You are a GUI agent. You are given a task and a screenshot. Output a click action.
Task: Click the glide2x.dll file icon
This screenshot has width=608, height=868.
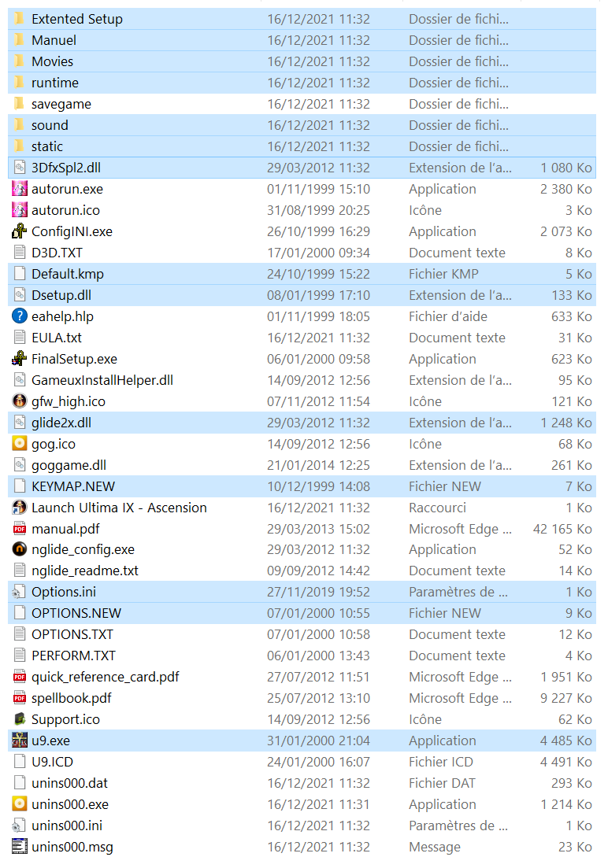(20, 423)
